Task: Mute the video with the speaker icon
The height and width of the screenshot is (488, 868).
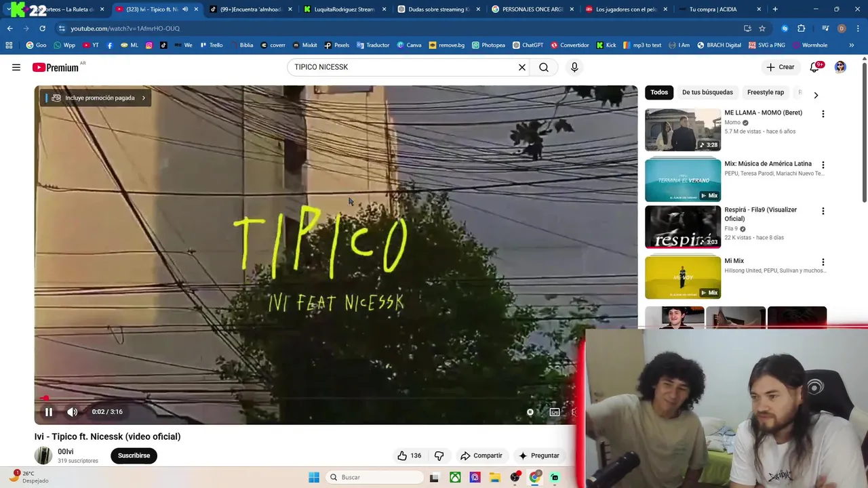Action: tap(73, 412)
